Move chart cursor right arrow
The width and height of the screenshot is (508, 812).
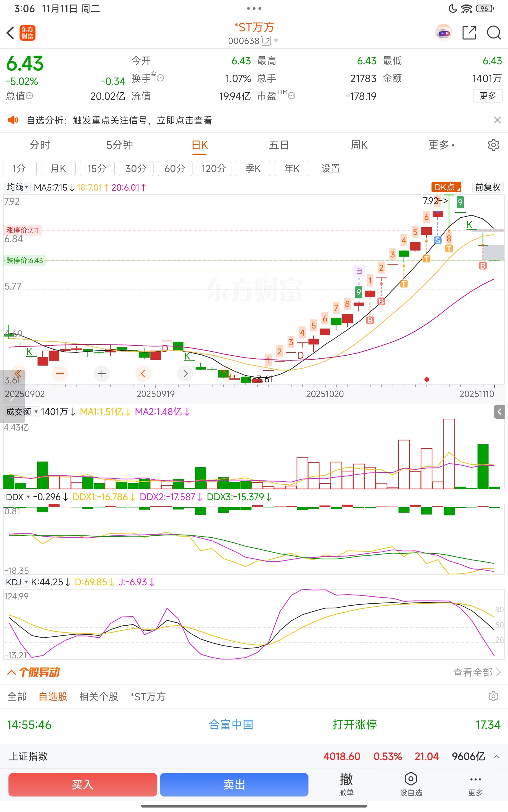tap(185, 374)
